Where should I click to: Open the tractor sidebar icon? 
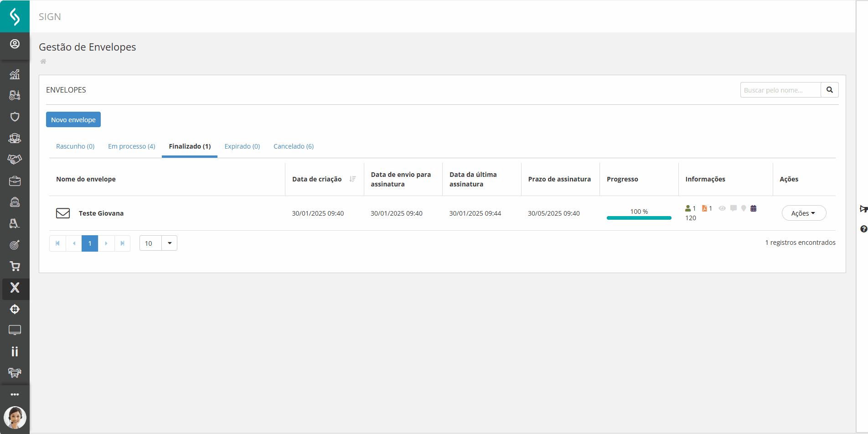[15, 95]
